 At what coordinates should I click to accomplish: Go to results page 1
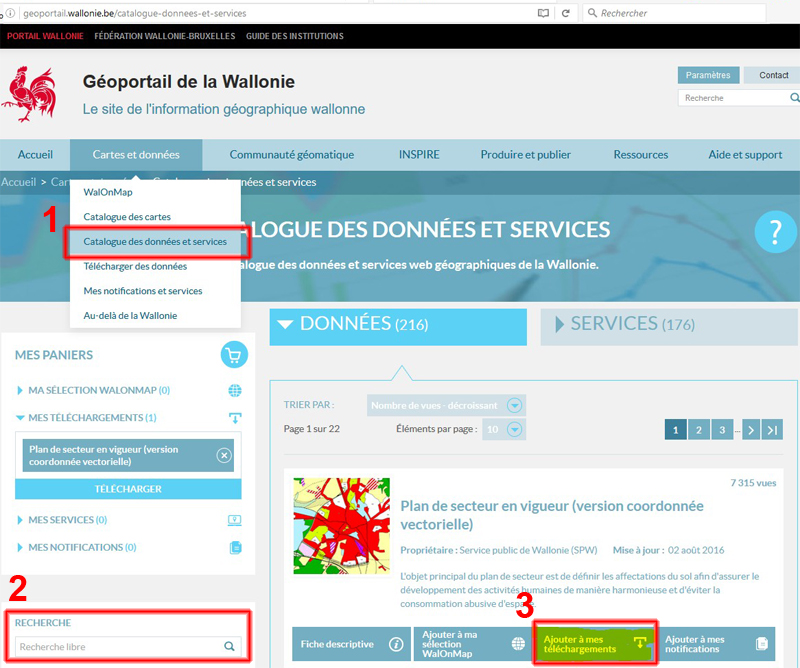[676, 430]
